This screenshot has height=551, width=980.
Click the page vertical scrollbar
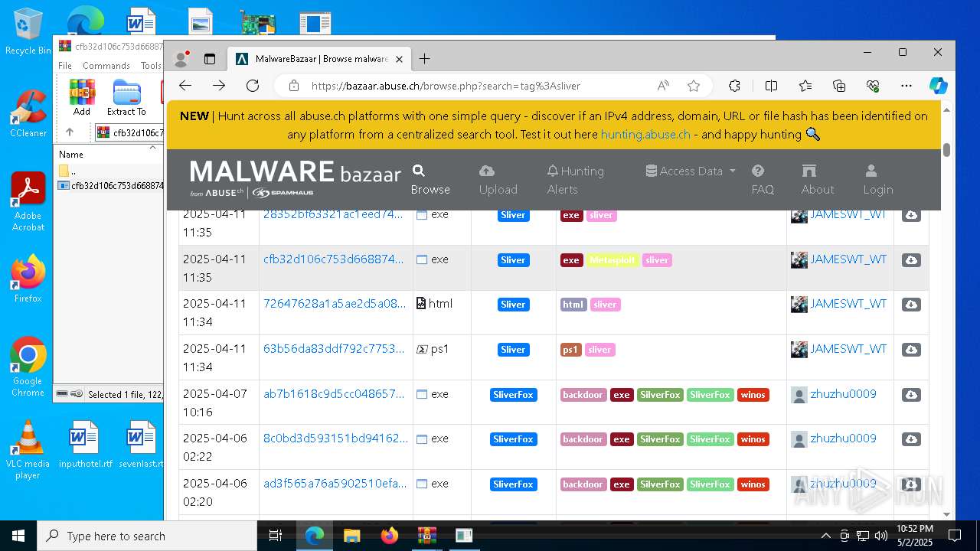tap(947, 150)
